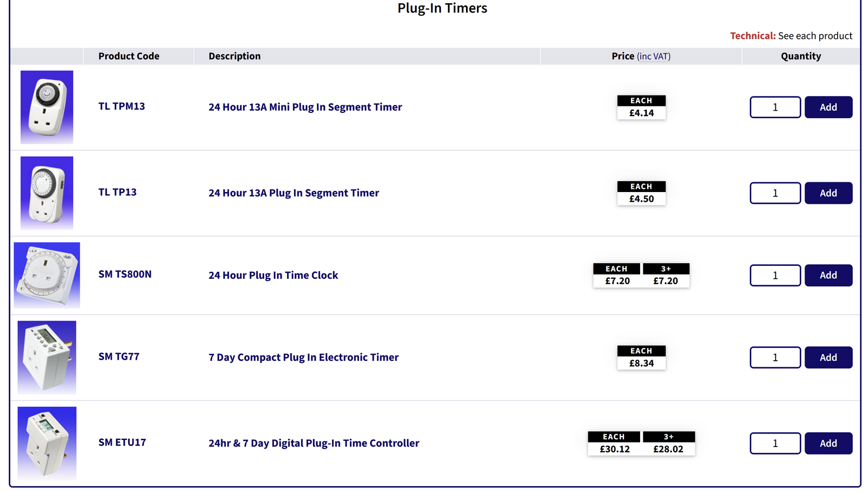The width and height of the screenshot is (868, 492).
Task: Open the 24 Hour Plug In Time Clock link
Action: click(273, 276)
